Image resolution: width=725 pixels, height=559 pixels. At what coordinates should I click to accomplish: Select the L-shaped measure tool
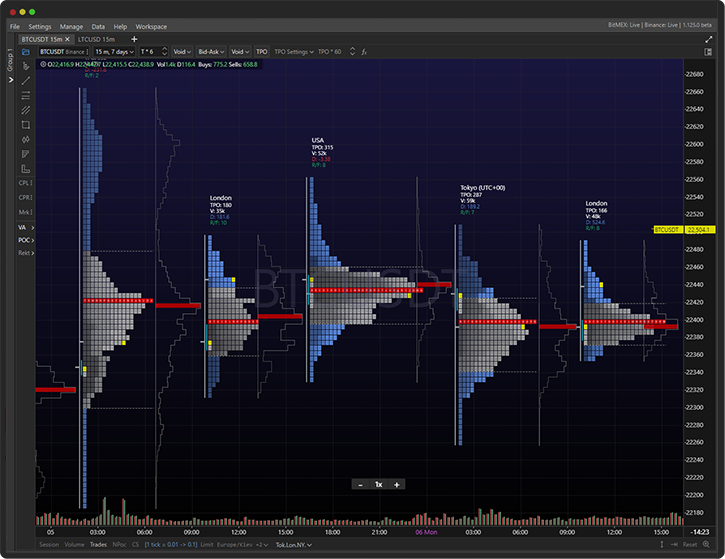26,169
